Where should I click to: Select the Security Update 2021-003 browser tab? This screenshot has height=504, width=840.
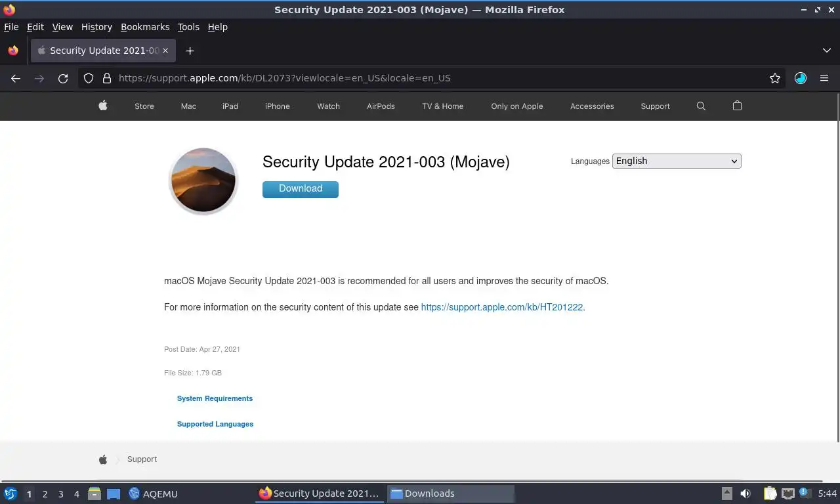point(102,51)
